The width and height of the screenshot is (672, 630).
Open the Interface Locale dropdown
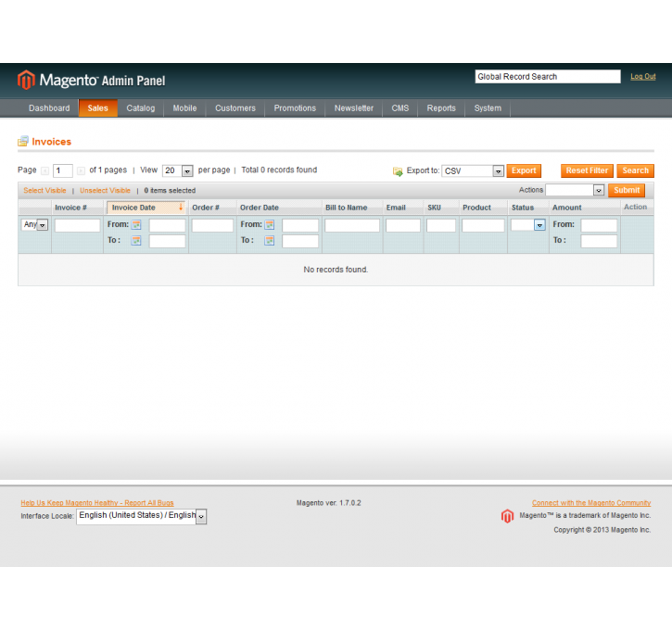[142, 516]
